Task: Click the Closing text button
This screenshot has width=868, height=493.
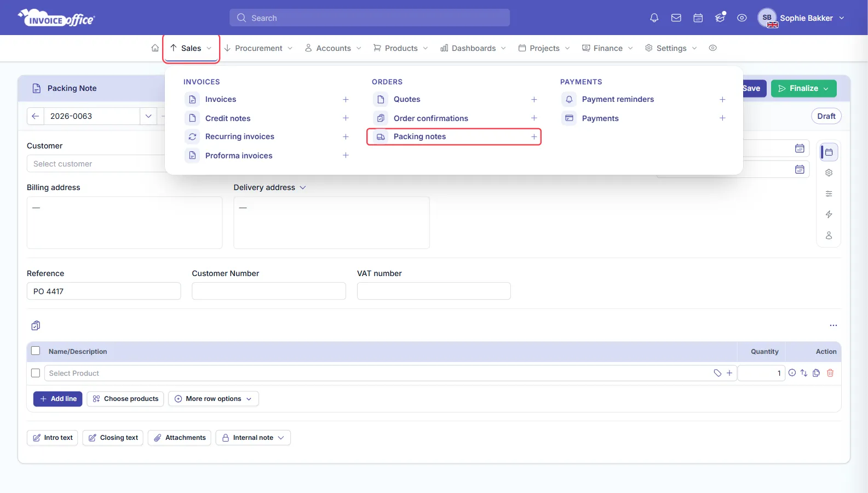Action: click(x=113, y=438)
